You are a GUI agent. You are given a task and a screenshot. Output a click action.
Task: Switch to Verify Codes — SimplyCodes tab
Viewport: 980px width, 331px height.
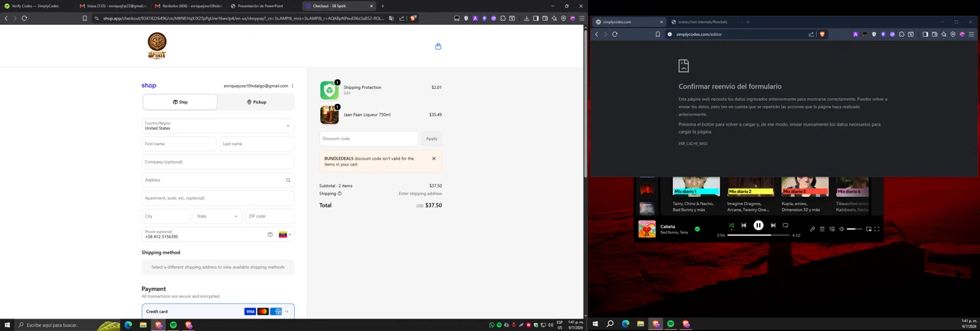coord(36,6)
